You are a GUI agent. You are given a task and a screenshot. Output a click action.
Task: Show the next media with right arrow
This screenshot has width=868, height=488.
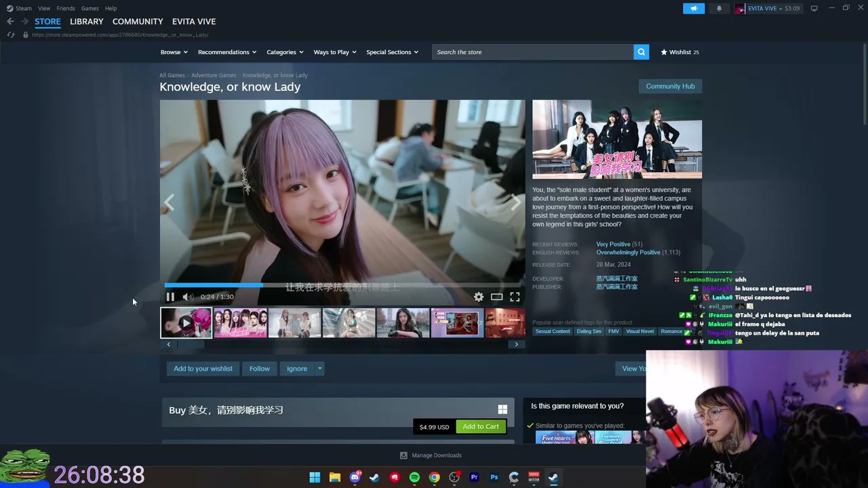click(x=516, y=203)
